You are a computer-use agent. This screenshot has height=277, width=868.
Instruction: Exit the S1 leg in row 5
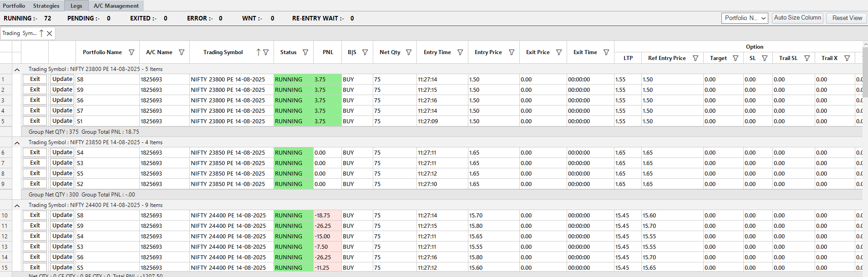tap(35, 121)
